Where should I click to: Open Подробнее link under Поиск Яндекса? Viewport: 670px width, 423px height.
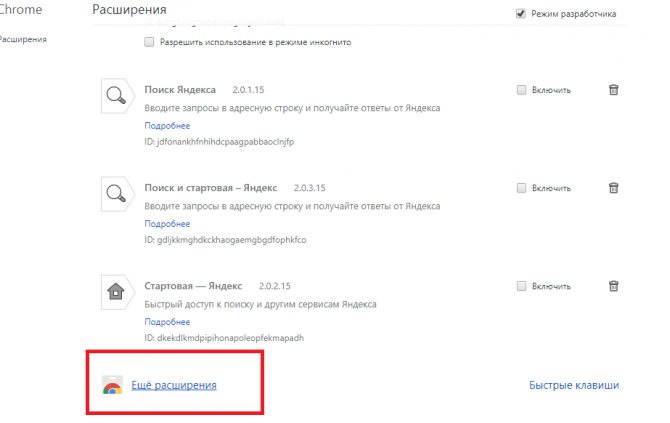[x=167, y=126]
